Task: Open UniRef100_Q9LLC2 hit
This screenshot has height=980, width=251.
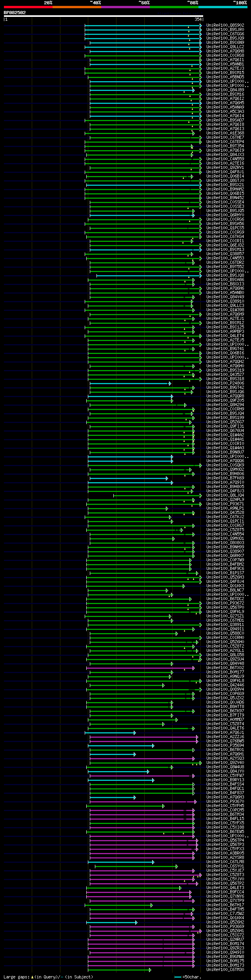Action: pos(225,47)
